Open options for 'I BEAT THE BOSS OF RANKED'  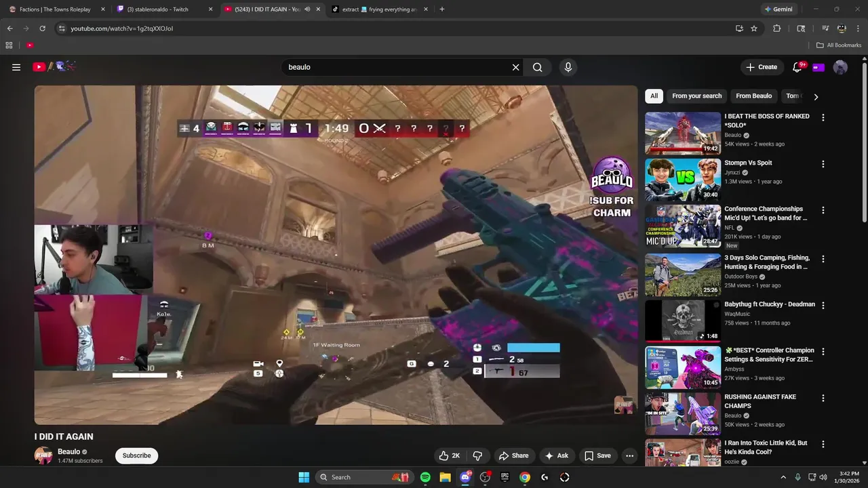click(823, 117)
